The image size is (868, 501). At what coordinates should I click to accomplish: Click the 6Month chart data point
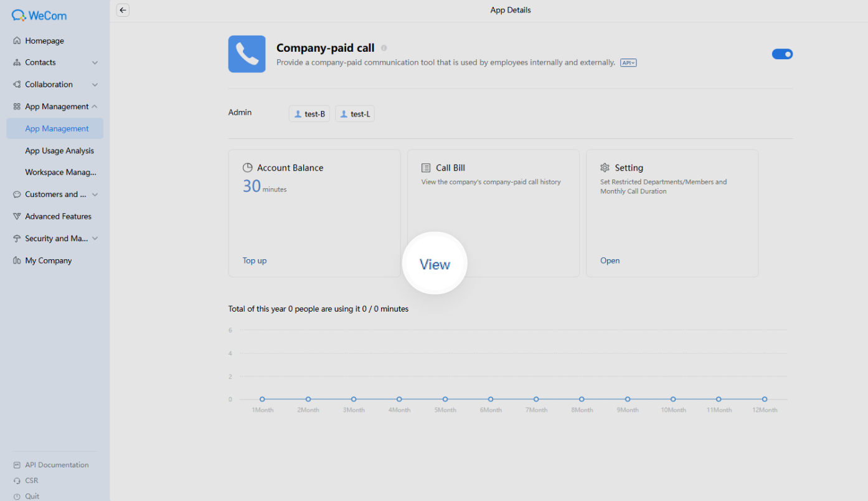pyautogui.click(x=491, y=399)
